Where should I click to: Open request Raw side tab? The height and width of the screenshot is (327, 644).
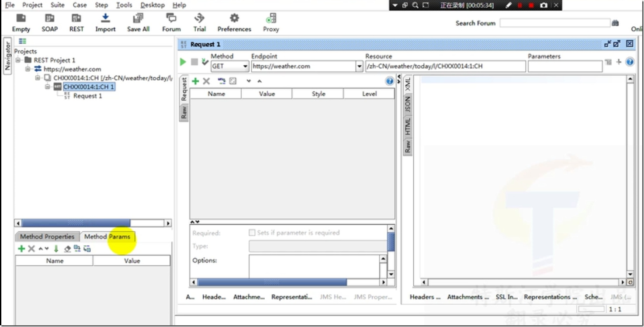pyautogui.click(x=184, y=113)
